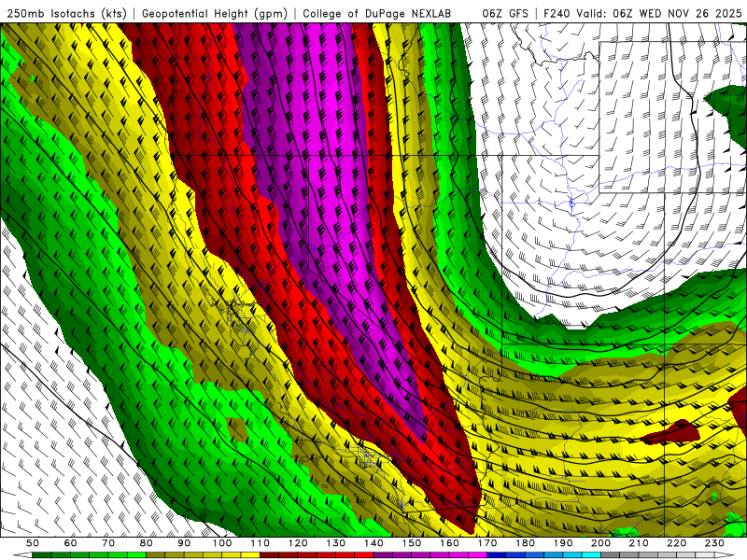Click the brightest green swatch just before 80

[136, 555]
